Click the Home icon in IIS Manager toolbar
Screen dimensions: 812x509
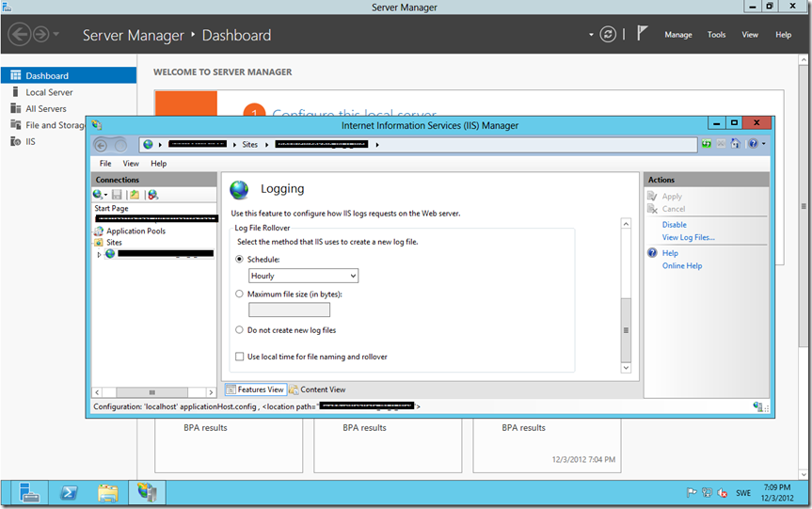pos(735,143)
